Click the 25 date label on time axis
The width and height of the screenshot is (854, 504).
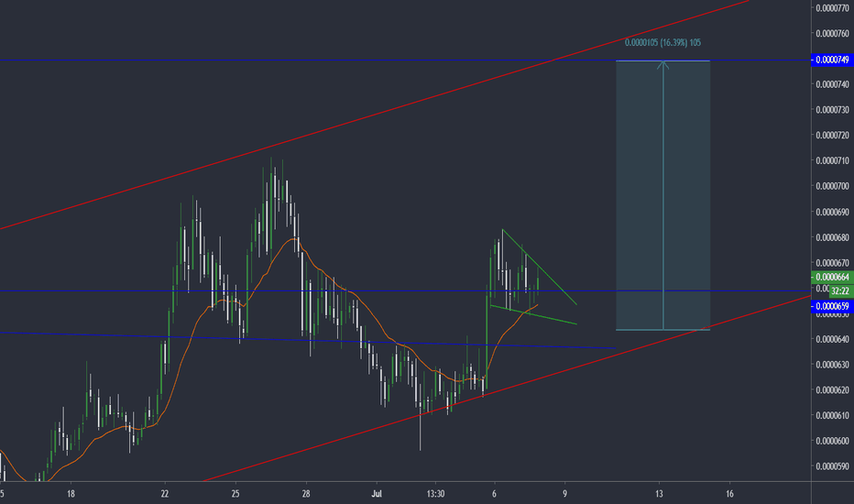click(x=235, y=494)
